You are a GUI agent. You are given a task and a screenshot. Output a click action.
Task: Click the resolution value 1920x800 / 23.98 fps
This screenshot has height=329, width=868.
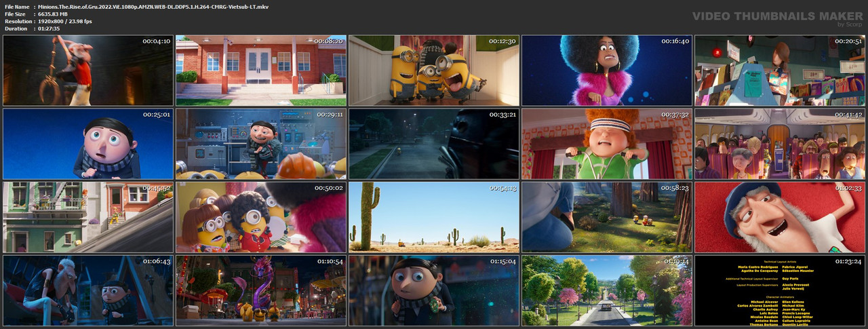coord(65,21)
